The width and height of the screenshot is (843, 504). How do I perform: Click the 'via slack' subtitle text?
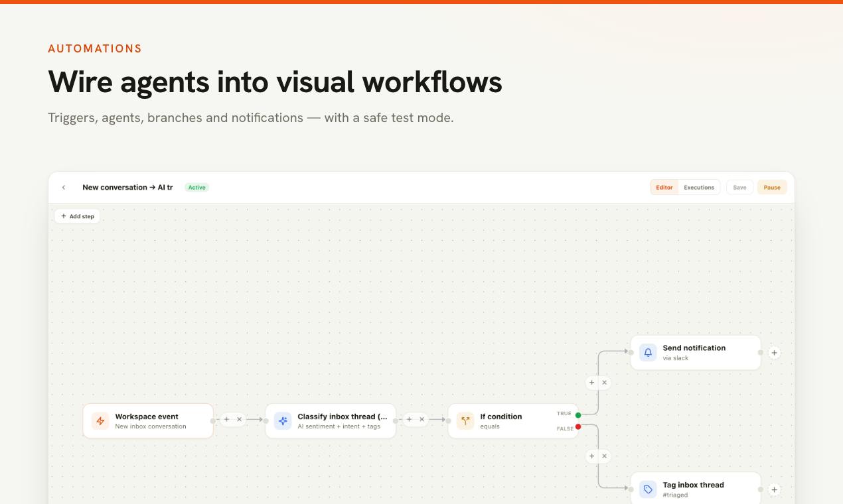[x=675, y=358]
